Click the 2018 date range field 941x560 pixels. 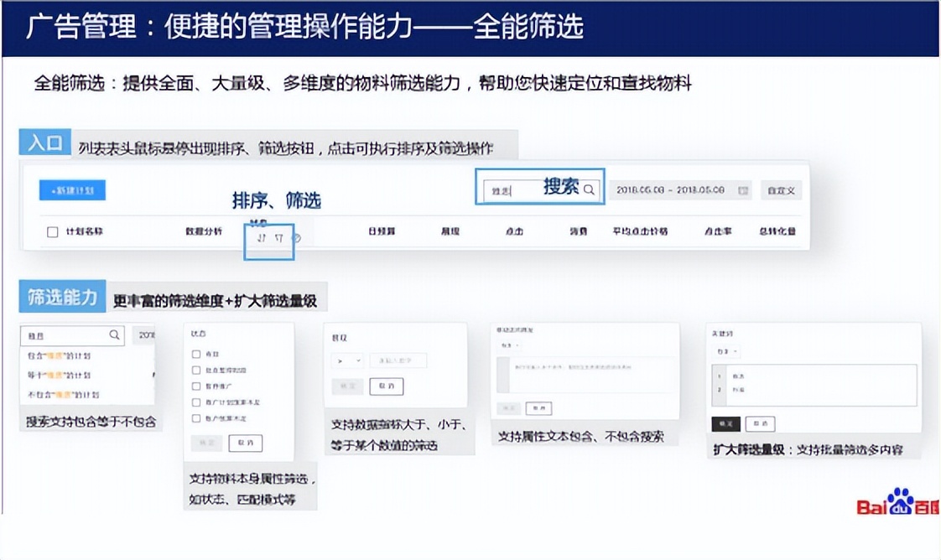(x=680, y=190)
